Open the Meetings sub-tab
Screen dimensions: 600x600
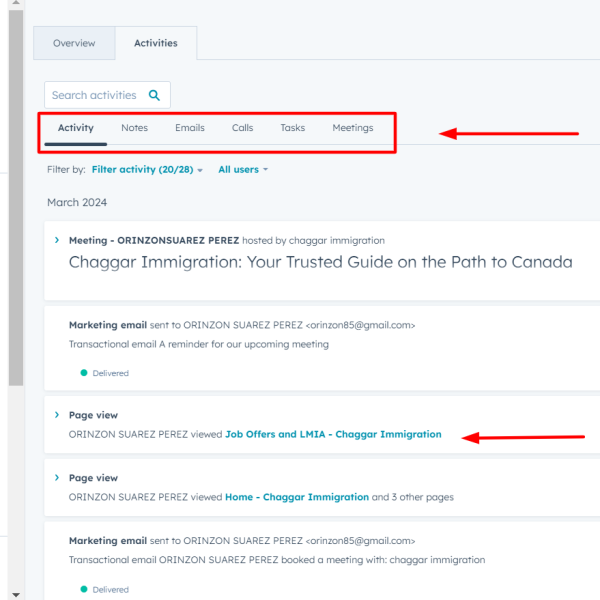(353, 128)
